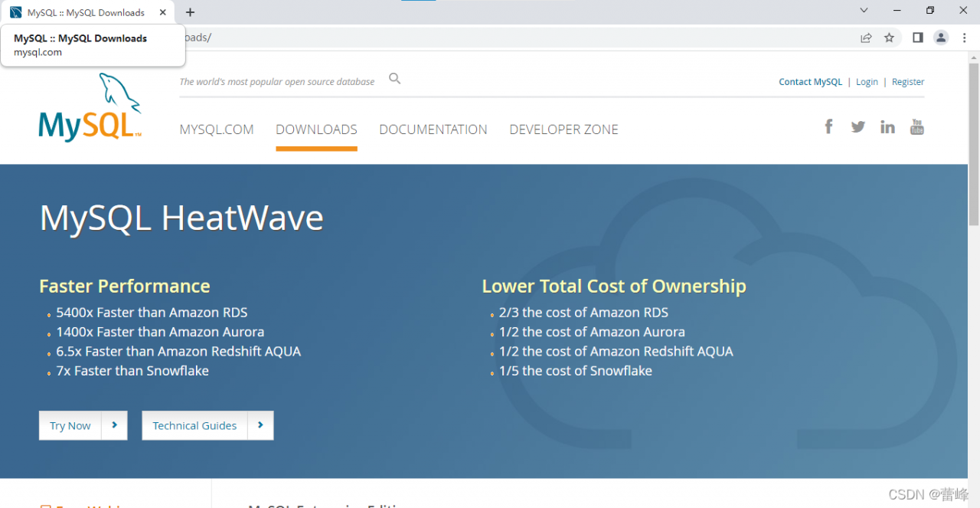980x508 pixels.
Task: Go to MYSQL.COM nav item
Action: coord(217,129)
